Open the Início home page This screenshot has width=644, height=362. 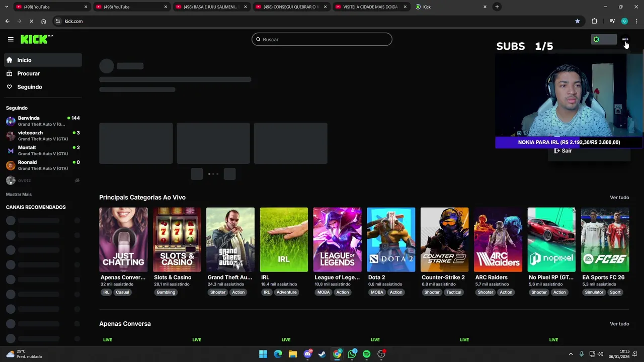point(43,60)
